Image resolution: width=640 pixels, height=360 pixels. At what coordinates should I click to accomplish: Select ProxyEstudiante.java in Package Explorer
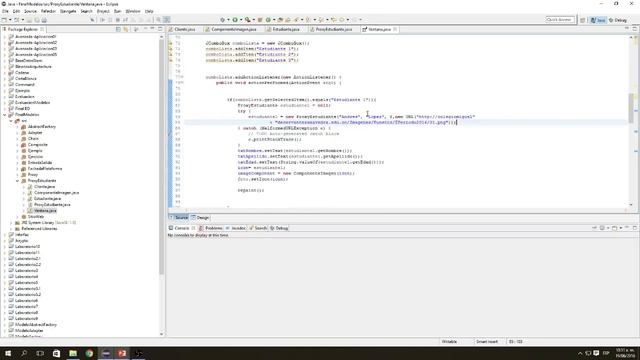click(x=49, y=204)
